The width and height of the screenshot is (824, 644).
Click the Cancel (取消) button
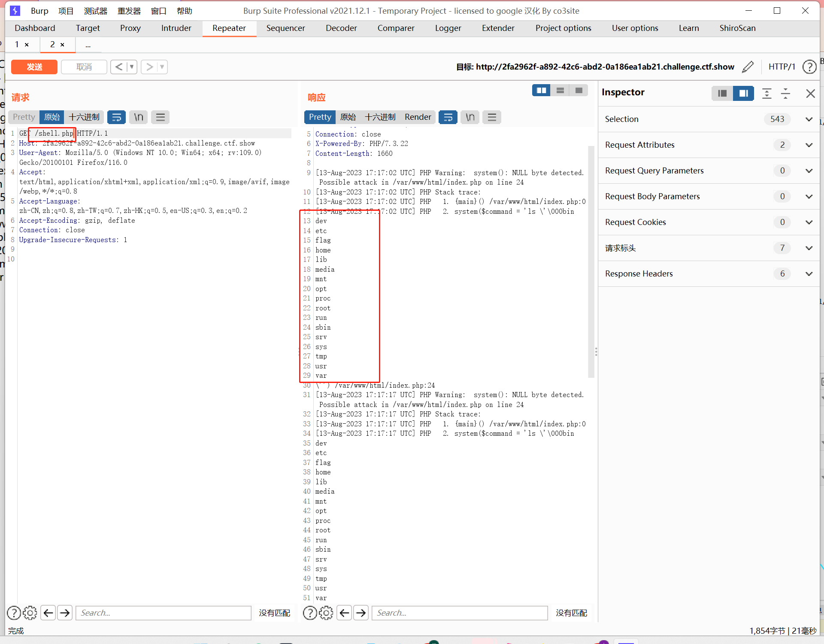pyautogui.click(x=84, y=66)
